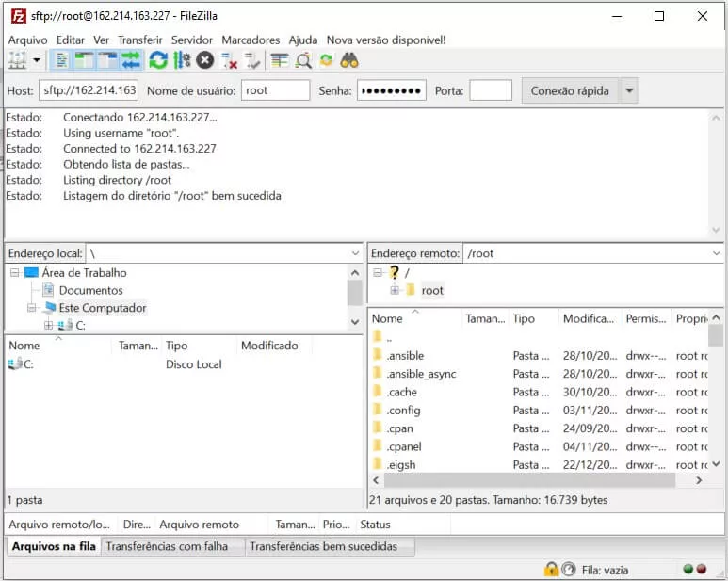Expand the remote root folder node

(x=395, y=290)
